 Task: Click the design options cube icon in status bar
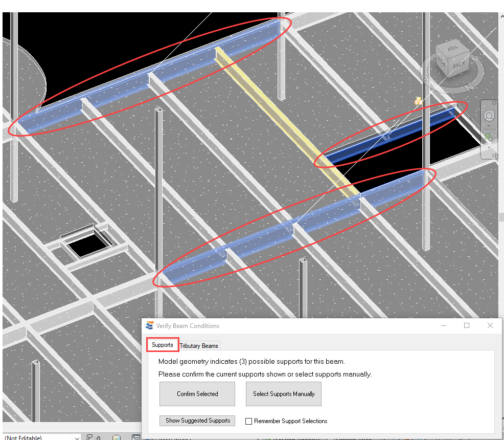coord(117,437)
